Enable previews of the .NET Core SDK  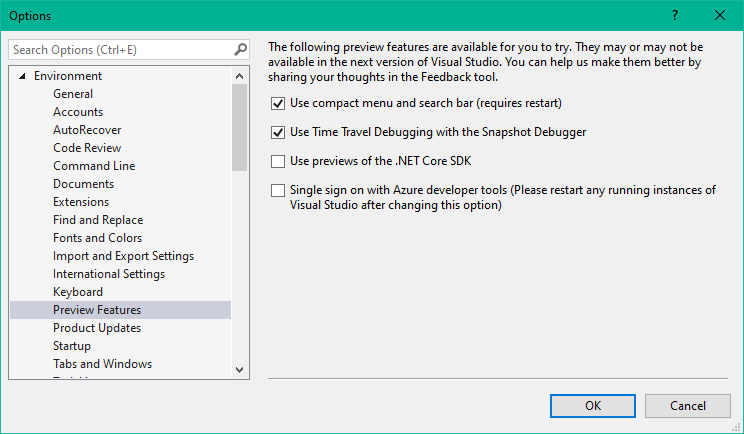pos(278,161)
